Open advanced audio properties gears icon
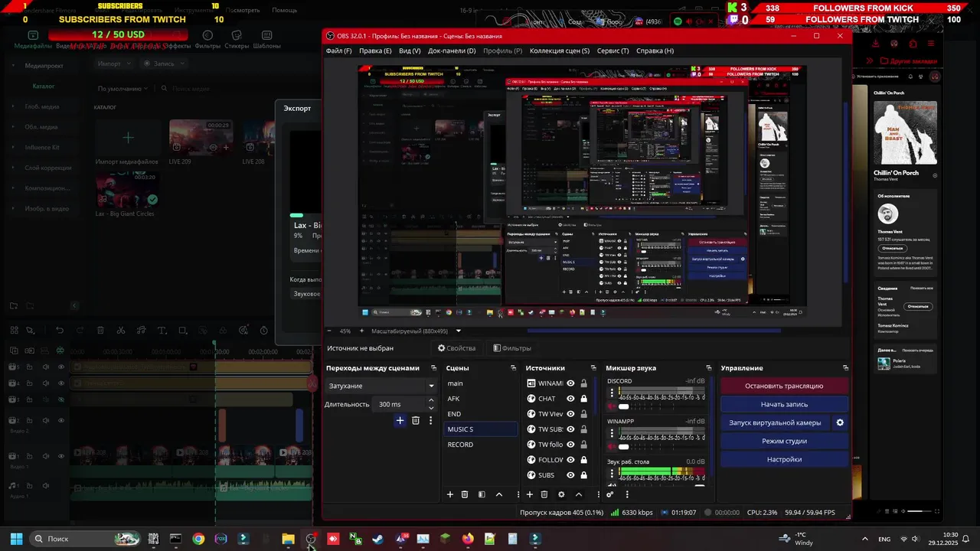980x551 pixels. click(x=610, y=494)
